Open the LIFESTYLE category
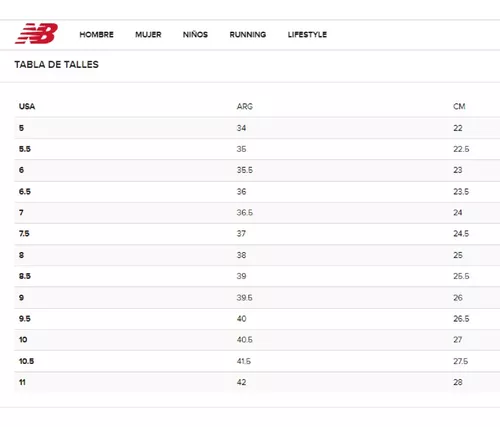500x427 pixels. (307, 35)
